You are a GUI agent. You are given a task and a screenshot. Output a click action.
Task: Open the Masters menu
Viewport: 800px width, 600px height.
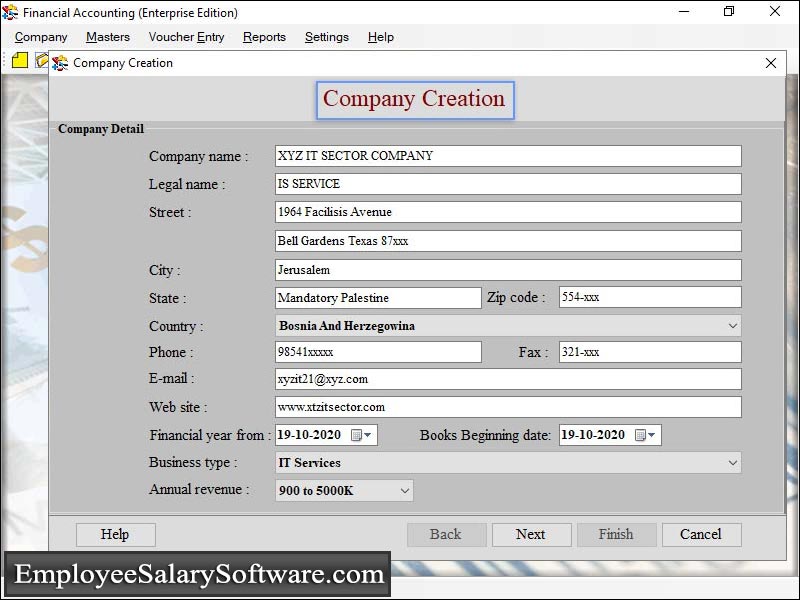[107, 37]
